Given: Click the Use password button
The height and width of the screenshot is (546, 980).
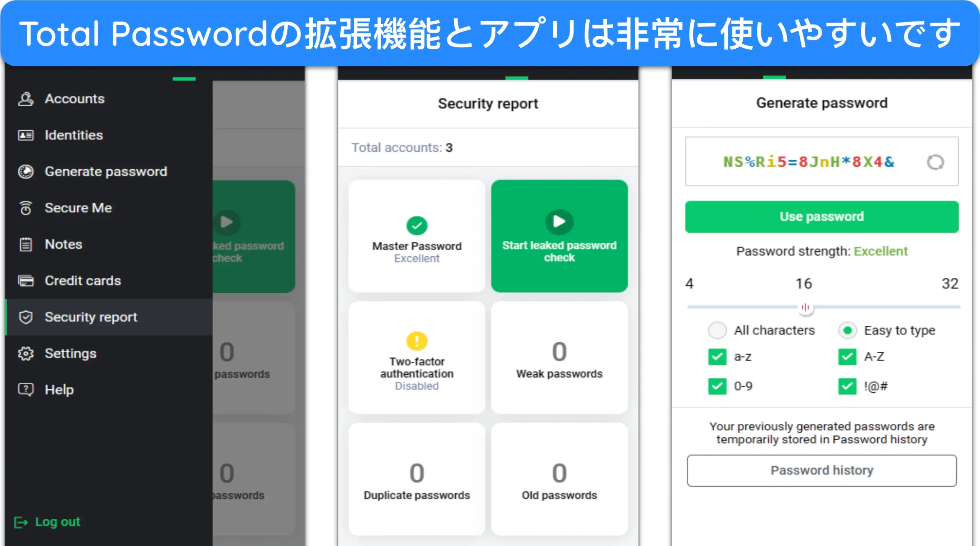Looking at the screenshot, I should [822, 216].
